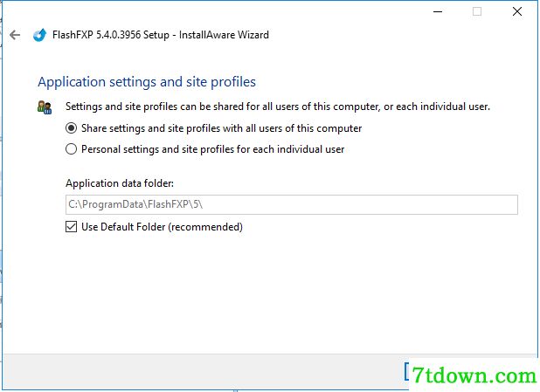Viewport: 540px width, 392px height.
Task: Click the FlashFXP setup logo icon
Action: point(39,35)
